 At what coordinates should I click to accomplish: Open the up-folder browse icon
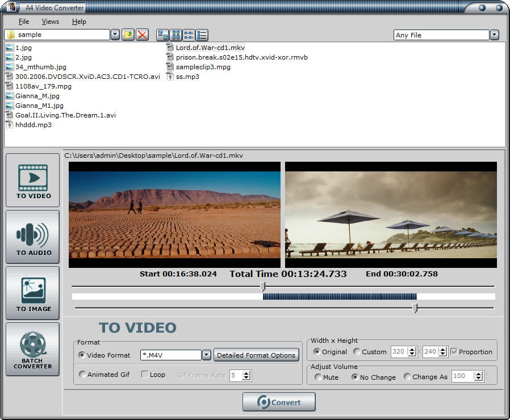coord(127,35)
